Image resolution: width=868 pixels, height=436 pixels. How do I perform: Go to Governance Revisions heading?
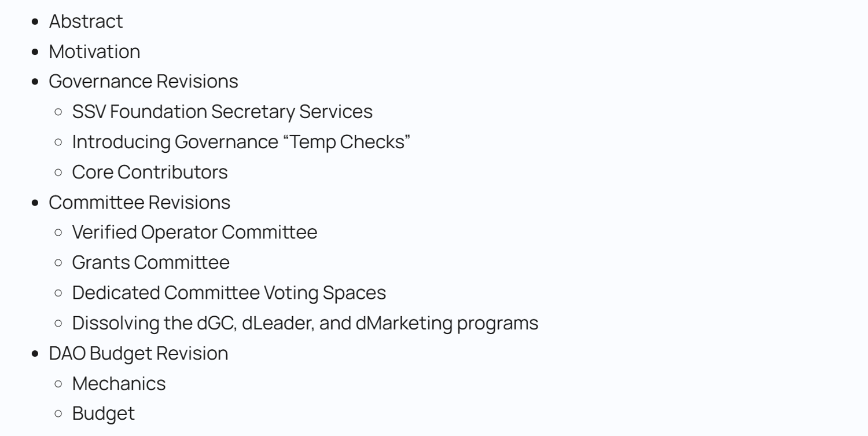(143, 82)
